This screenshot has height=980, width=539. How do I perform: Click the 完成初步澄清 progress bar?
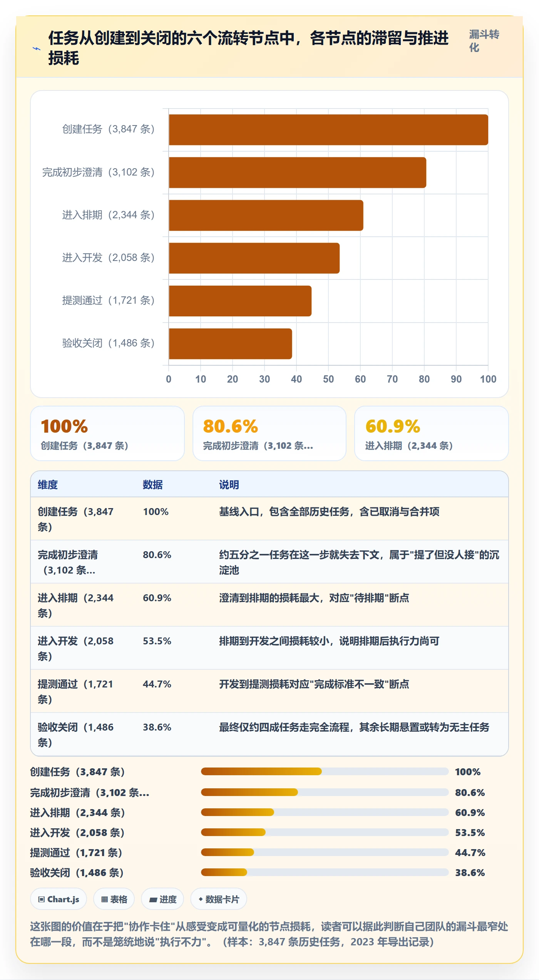[325, 792]
